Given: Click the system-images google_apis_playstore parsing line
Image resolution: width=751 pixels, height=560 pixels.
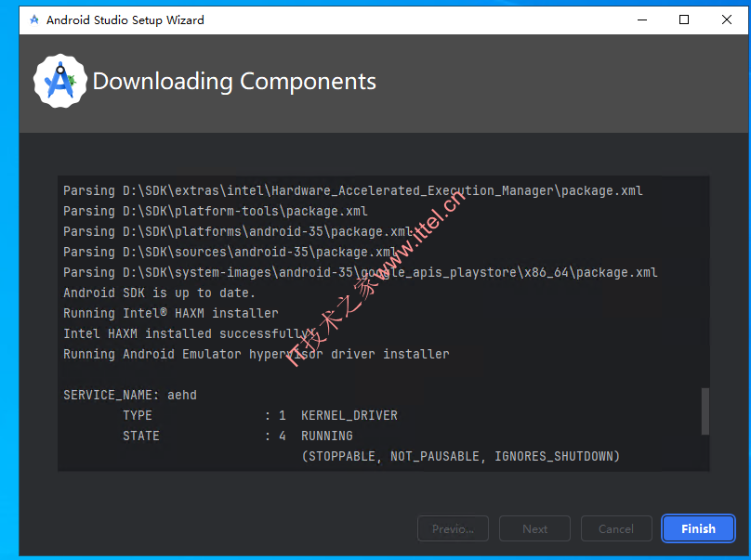Looking at the screenshot, I should tap(361, 272).
